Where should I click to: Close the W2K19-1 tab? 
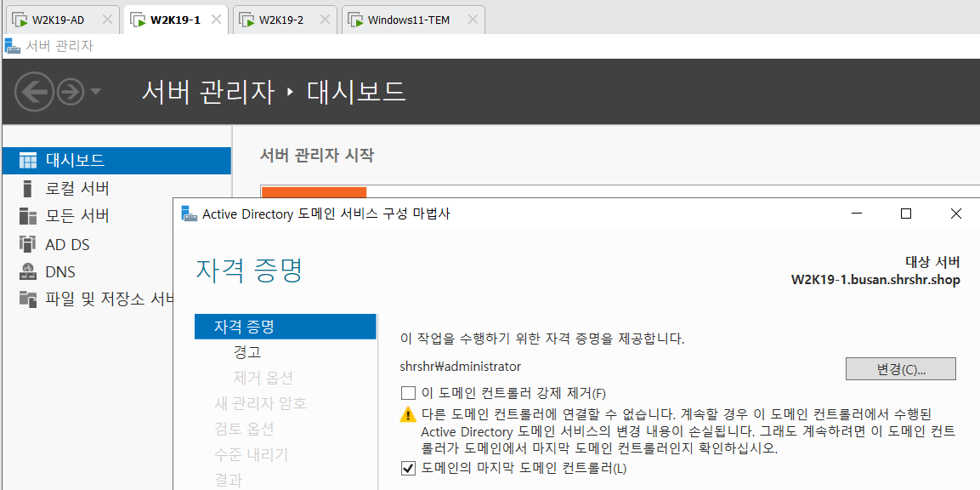pyautogui.click(x=216, y=20)
